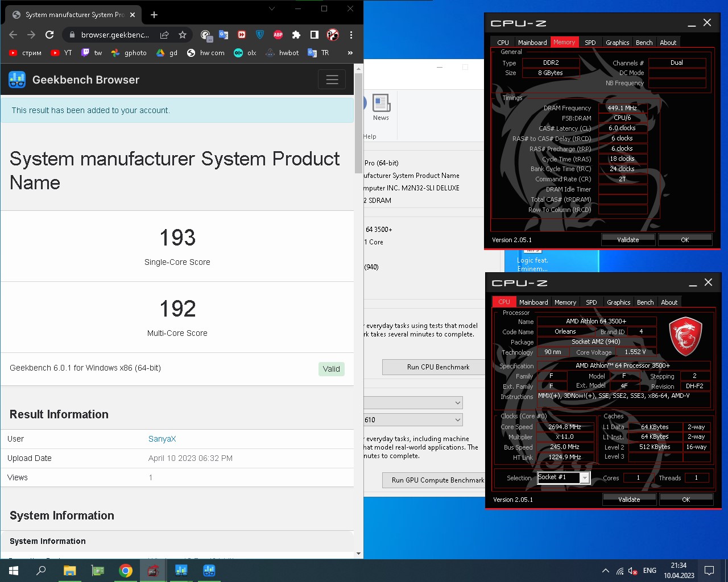Show more bookmarks chevron
Image resolution: width=728 pixels, height=582 pixels.
tap(350, 53)
